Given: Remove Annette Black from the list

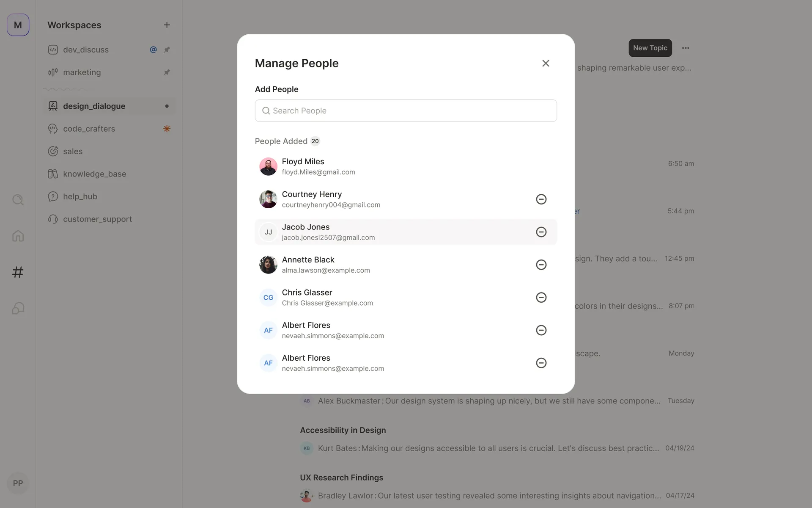Looking at the screenshot, I should click(x=541, y=265).
